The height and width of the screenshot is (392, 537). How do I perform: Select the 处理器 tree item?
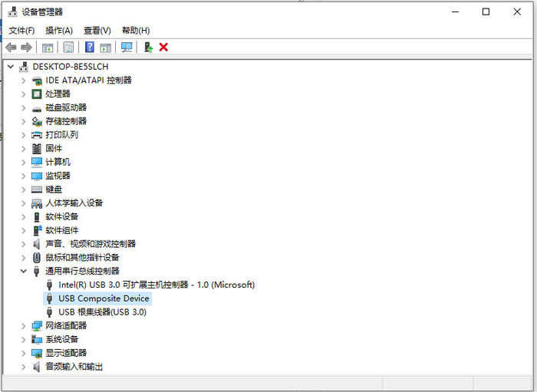58,94
